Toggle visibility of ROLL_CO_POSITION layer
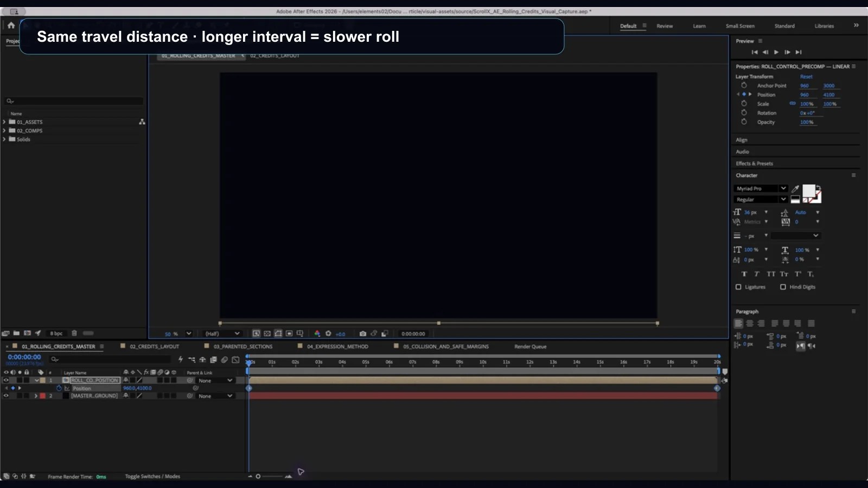 pos(6,381)
